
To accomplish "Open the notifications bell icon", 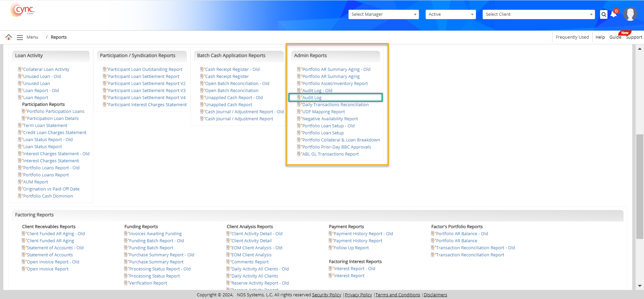I will click(x=613, y=14).
